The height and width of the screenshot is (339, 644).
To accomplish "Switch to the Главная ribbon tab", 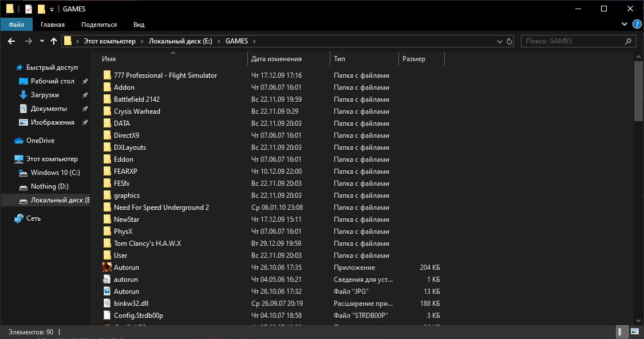I will tap(53, 25).
